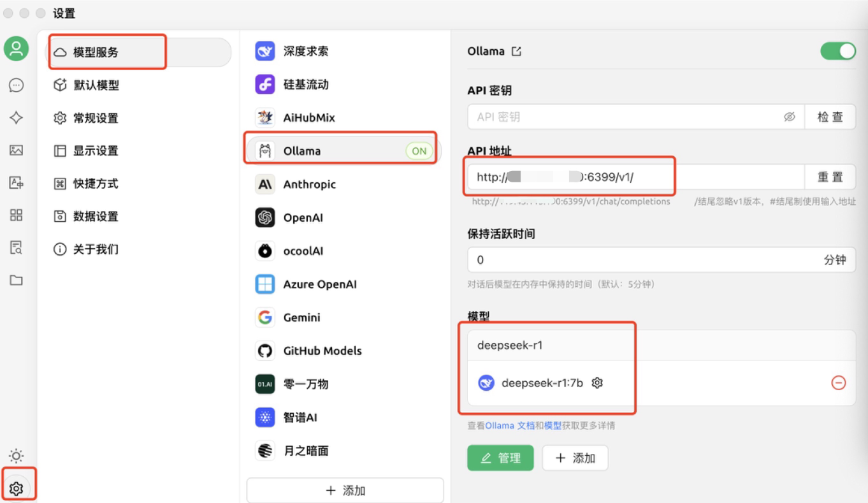868x503 pixels.
Task: Collapse the deepseek-r1 model group
Action: point(661,345)
